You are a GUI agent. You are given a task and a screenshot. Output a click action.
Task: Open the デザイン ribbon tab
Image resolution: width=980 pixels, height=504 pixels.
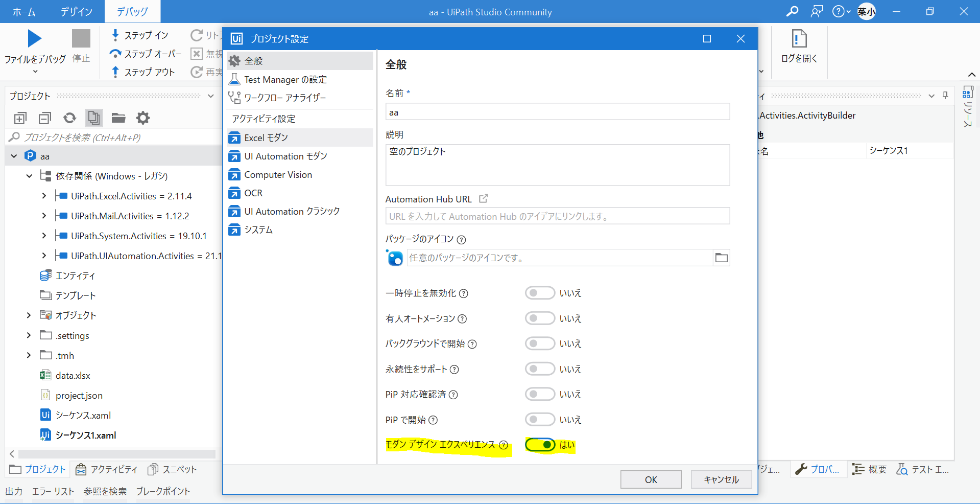tap(76, 11)
